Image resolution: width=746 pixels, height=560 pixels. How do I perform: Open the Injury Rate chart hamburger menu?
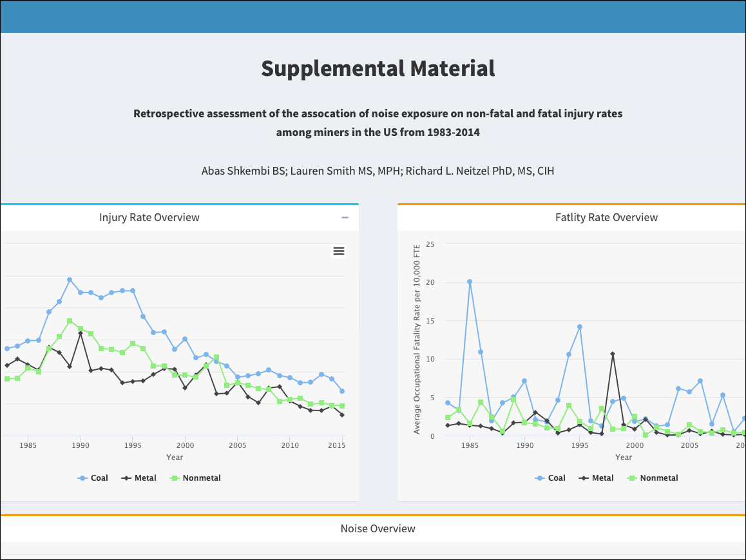339,251
